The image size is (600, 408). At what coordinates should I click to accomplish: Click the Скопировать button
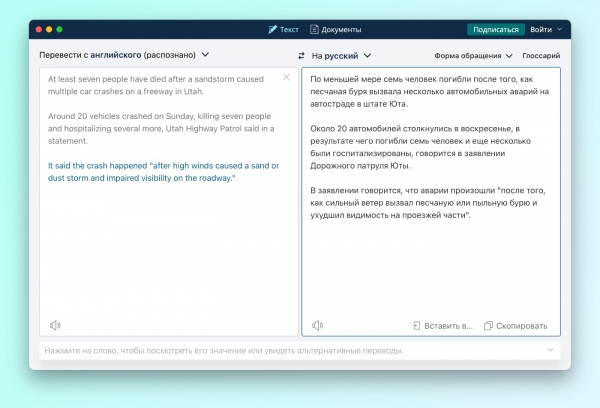point(515,326)
